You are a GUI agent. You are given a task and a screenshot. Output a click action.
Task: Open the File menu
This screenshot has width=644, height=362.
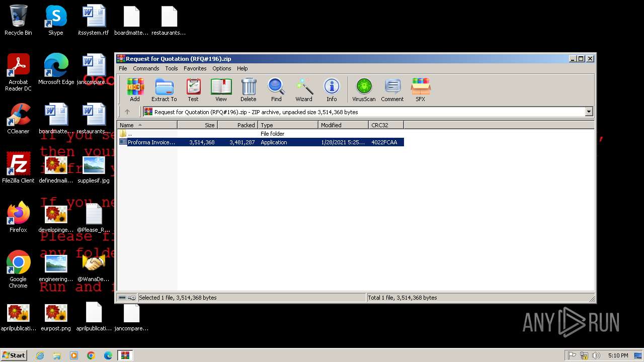[x=123, y=68]
